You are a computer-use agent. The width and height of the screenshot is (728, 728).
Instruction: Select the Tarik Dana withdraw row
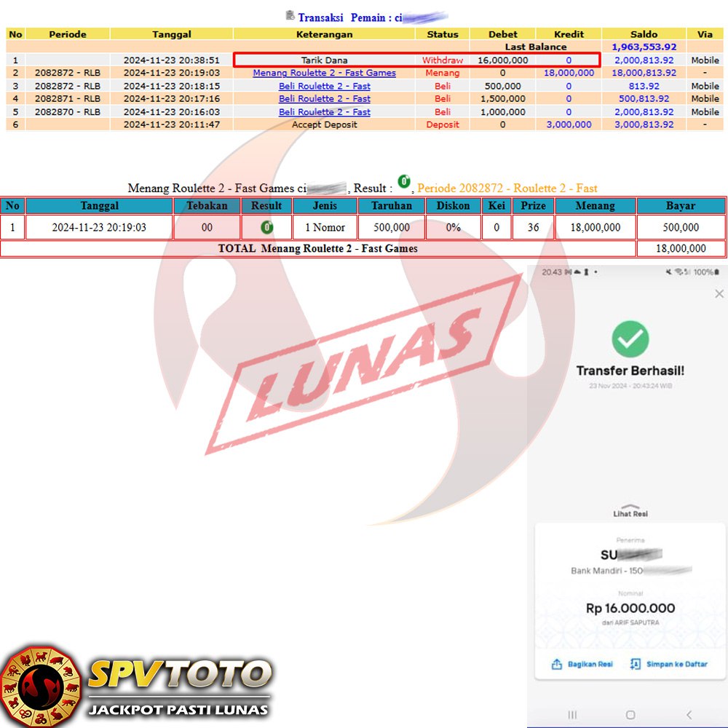(x=324, y=60)
